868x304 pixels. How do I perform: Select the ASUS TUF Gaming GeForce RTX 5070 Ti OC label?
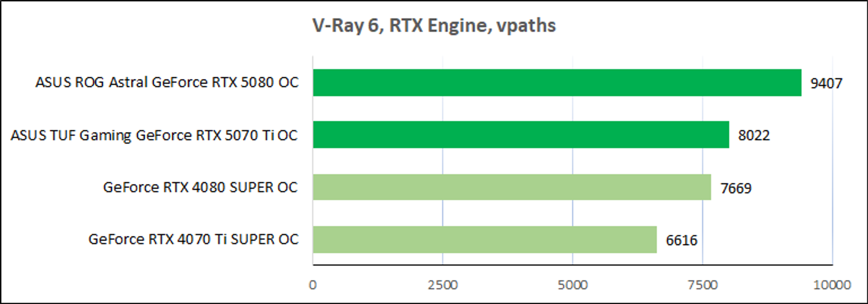pyautogui.click(x=155, y=135)
